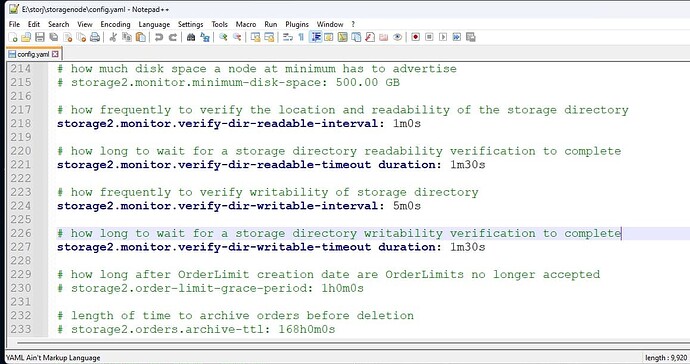Toggle synchronize horizontal scrolling icon
The height and width of the screenshot is (364, 690).
269,37
